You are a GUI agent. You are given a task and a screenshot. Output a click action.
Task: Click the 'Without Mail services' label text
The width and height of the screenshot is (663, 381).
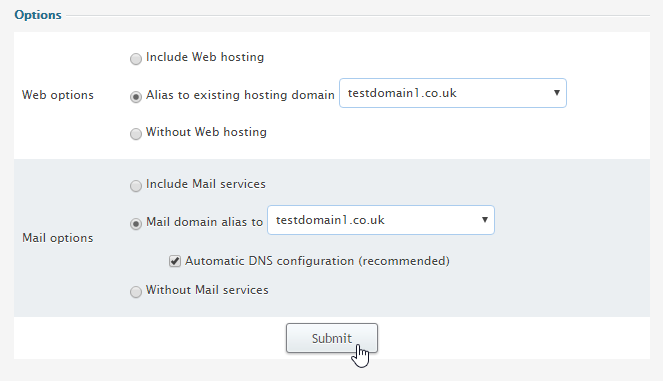(x=207, y=290)
